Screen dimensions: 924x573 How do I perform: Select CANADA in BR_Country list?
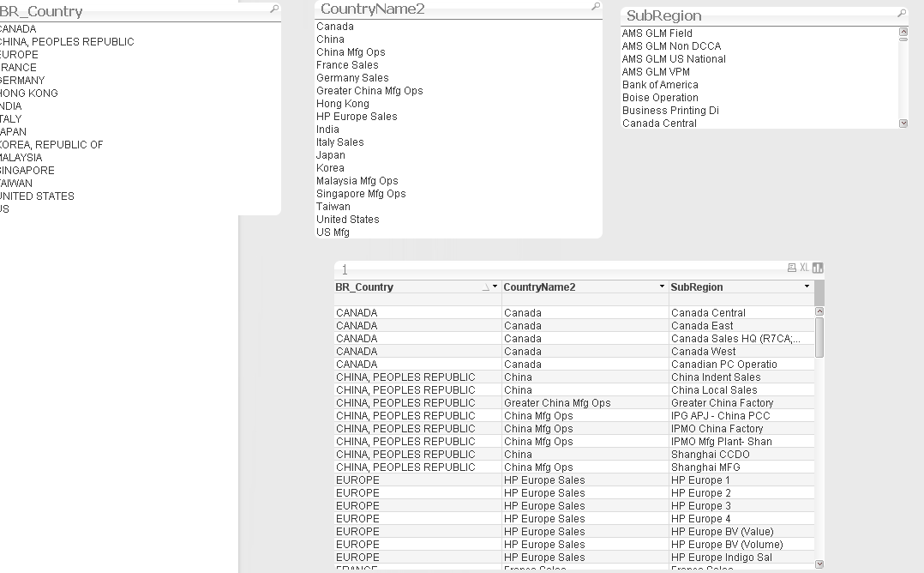(18, 29)
